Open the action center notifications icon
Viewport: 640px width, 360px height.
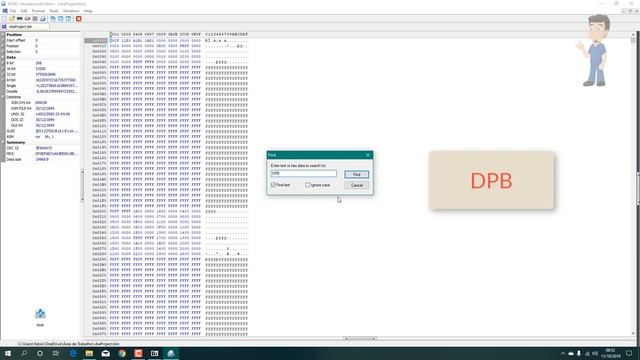point(629,353)
